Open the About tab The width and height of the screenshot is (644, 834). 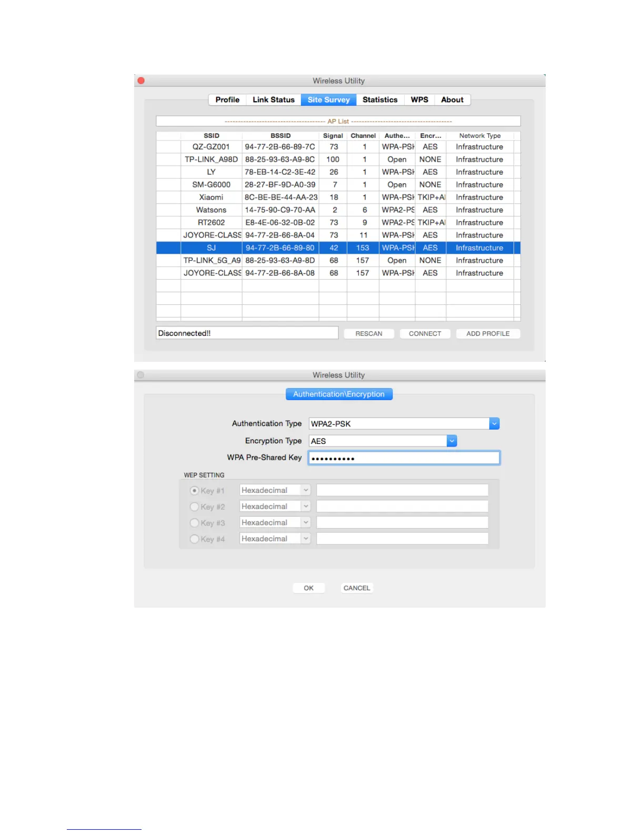point(452,100)
